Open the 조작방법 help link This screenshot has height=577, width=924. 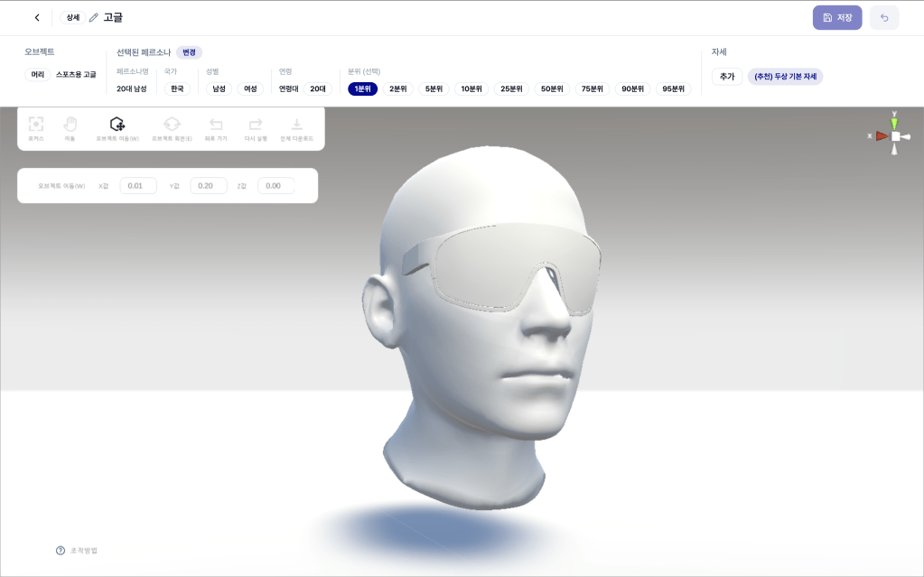pyautogui.click(x=77, y=550)
